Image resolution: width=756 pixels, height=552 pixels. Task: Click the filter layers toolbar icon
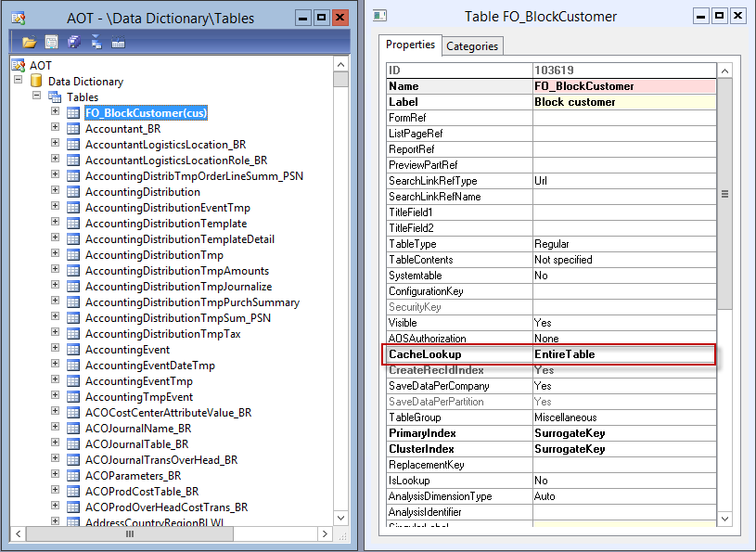(x=96, y=43)
